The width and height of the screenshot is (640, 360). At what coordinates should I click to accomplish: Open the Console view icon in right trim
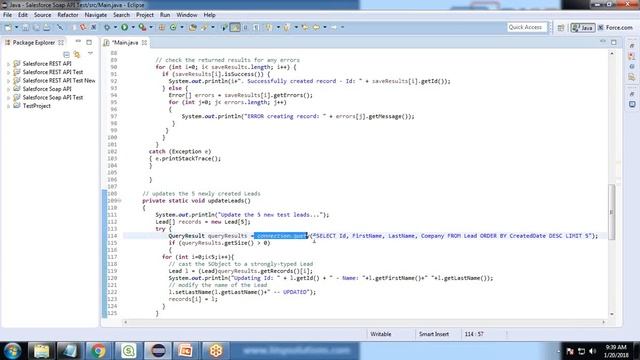[632, 104]
